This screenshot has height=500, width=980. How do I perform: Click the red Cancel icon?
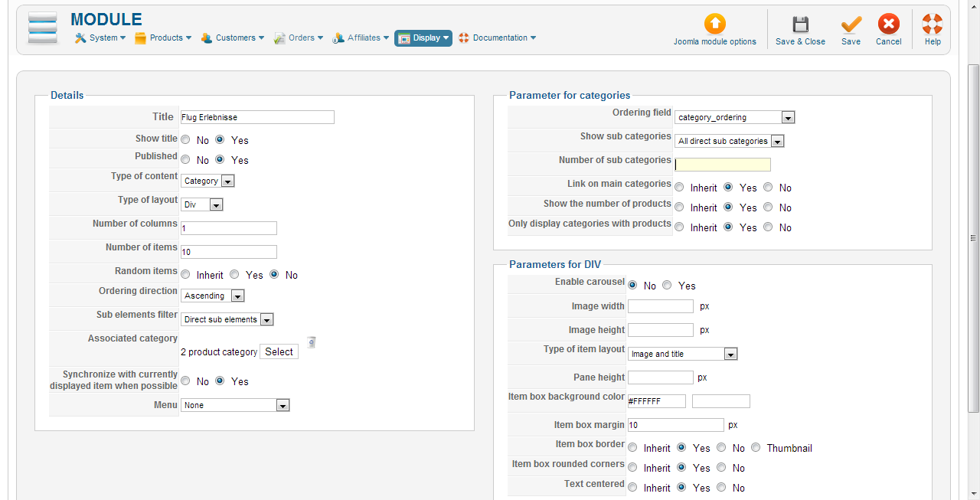(x=888, y=25)
